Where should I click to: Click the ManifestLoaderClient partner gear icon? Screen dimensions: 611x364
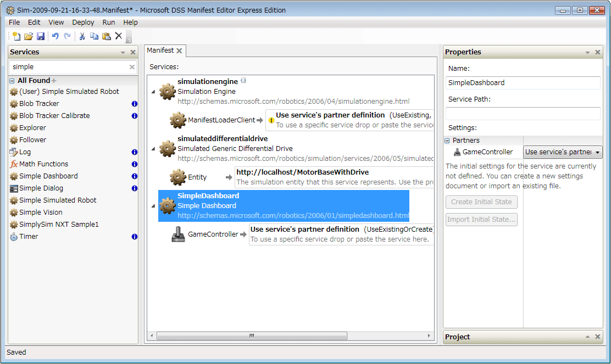(177, 120)
